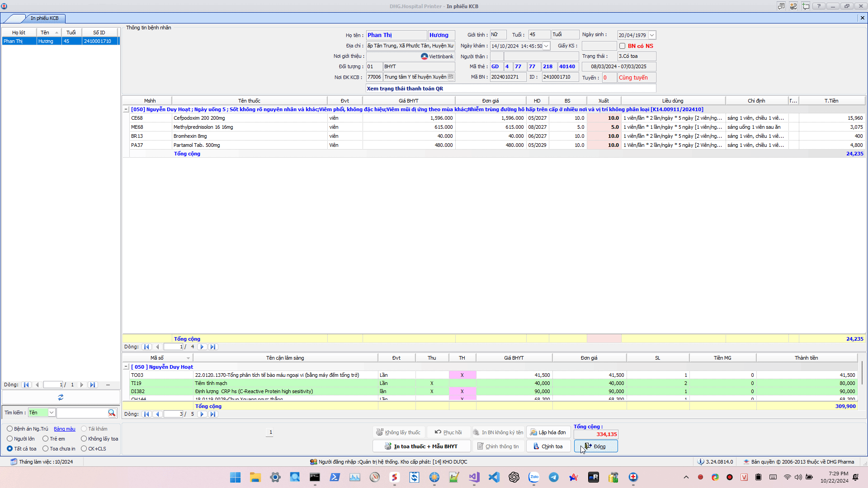
Task: Click next row arrow in medicine grid navigator
Action: click(202, 347)
